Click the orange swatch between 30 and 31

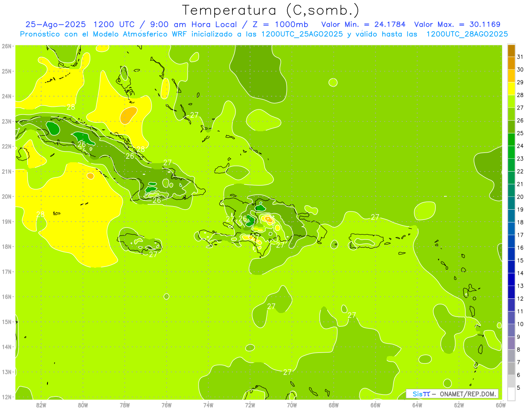(x=511, y=63)
